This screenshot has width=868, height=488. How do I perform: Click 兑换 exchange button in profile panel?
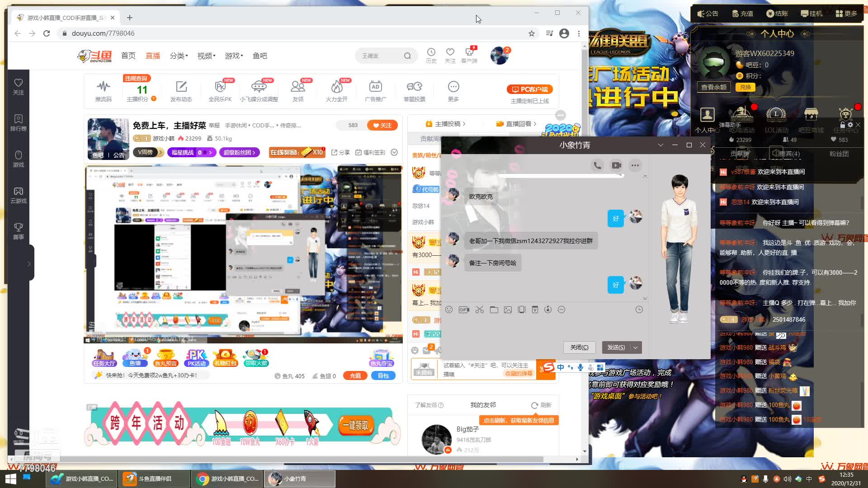coord(745,87)
